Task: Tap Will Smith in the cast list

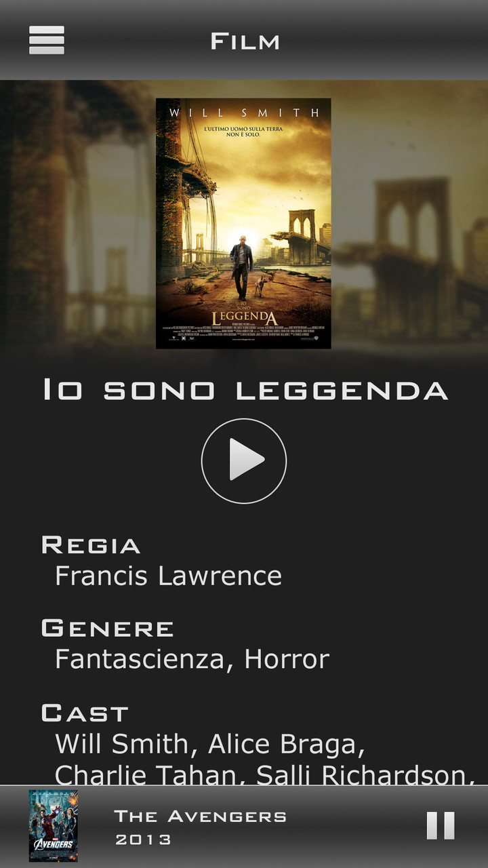Action: [x=127, y=744]
